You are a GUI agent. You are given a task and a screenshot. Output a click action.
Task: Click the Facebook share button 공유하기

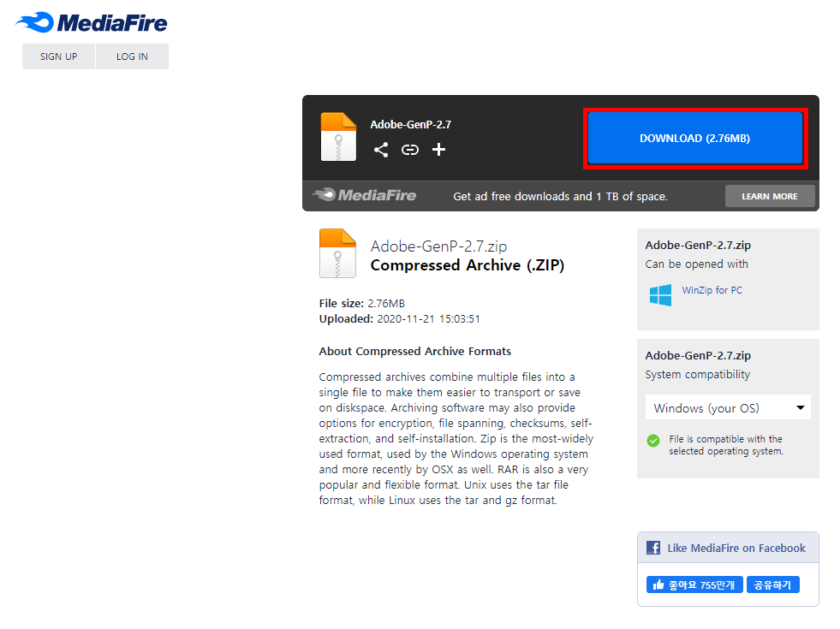coord(773,584)
